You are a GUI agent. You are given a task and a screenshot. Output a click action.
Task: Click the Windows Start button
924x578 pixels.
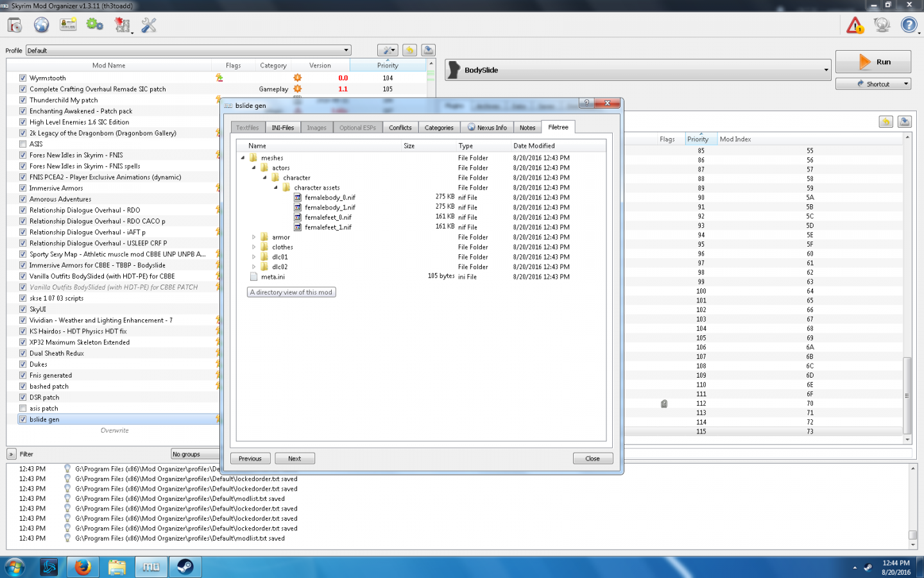(x=15, y=567)
